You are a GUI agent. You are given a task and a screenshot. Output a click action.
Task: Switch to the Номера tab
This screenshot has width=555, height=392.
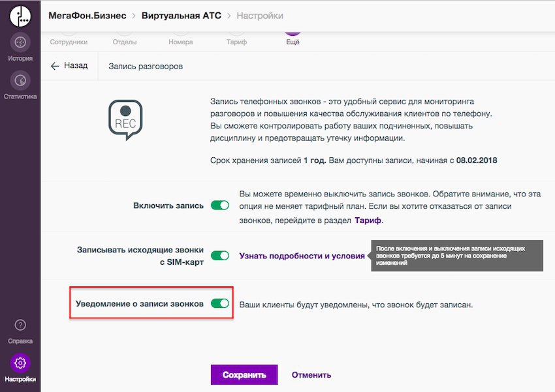(180, 42)
